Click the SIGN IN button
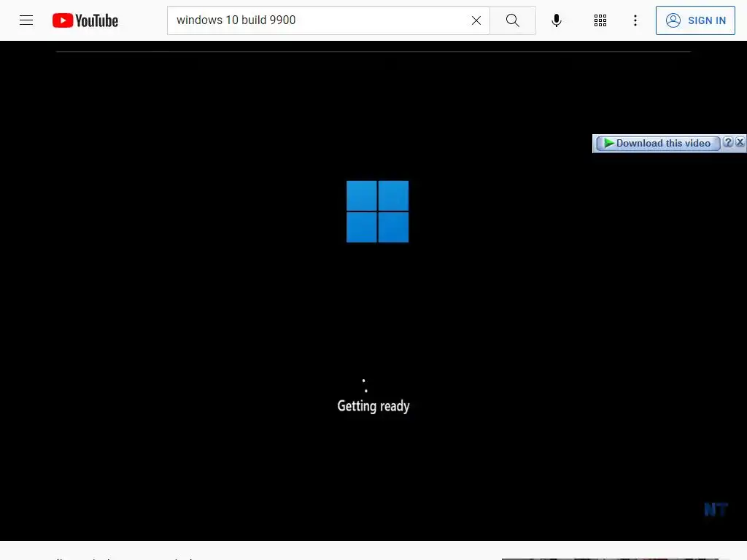Screen dimensions: 747x560 click(695, 20)
